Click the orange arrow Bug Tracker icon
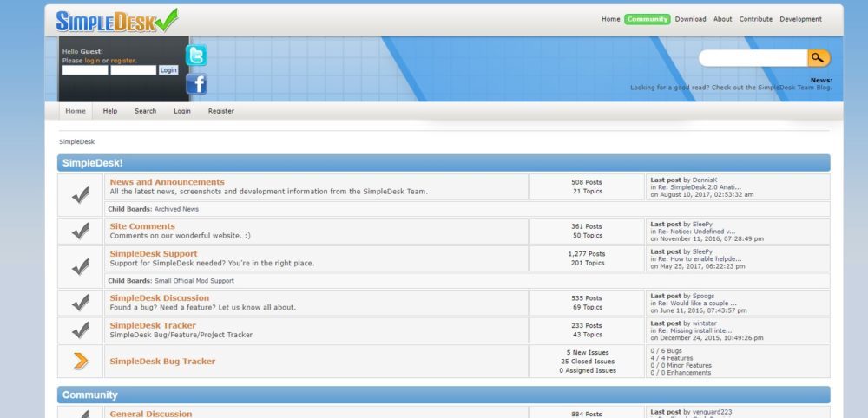 click(80, 362)
